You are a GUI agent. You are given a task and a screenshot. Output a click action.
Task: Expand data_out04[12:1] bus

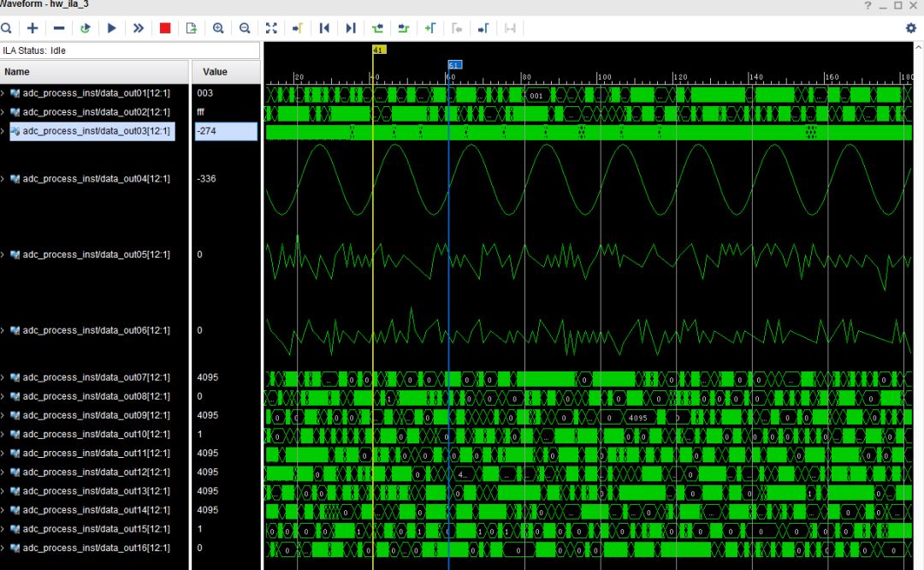(x=3, y=179)
